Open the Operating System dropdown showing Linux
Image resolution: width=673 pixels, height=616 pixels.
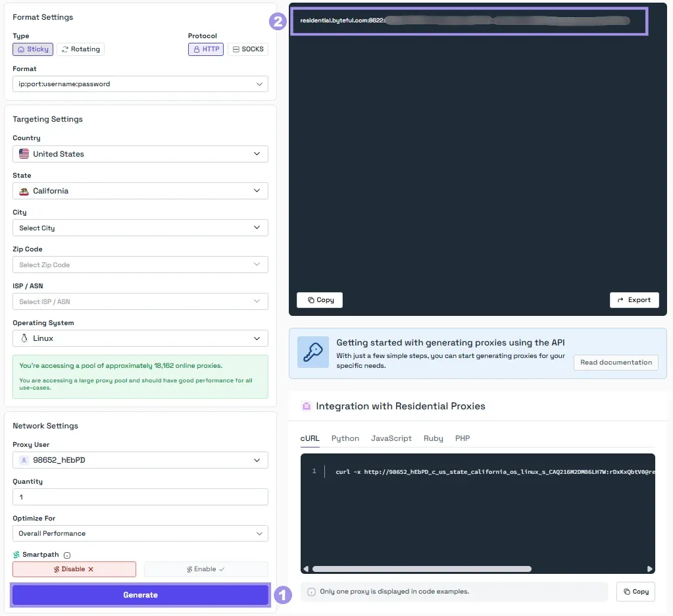point(140,338)
